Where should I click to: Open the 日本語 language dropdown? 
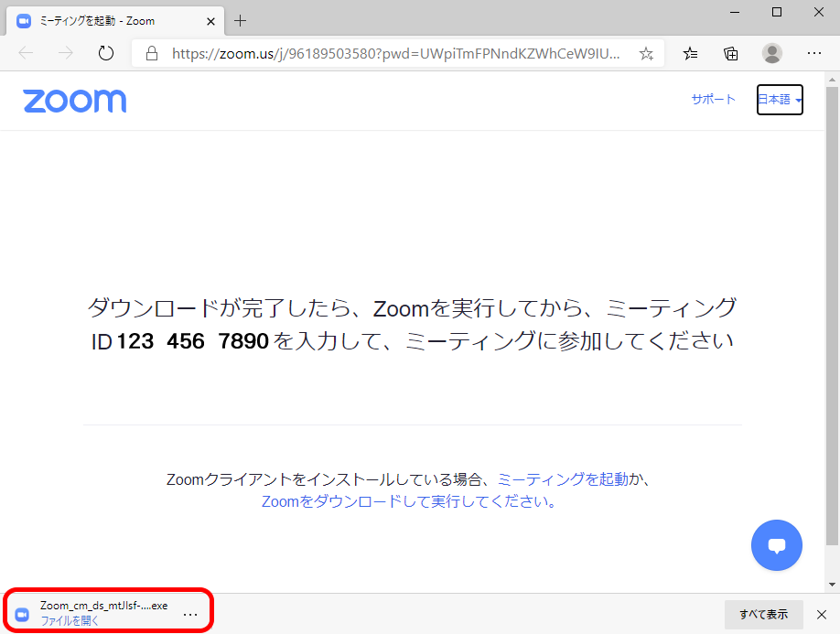[x=780, y=100]
